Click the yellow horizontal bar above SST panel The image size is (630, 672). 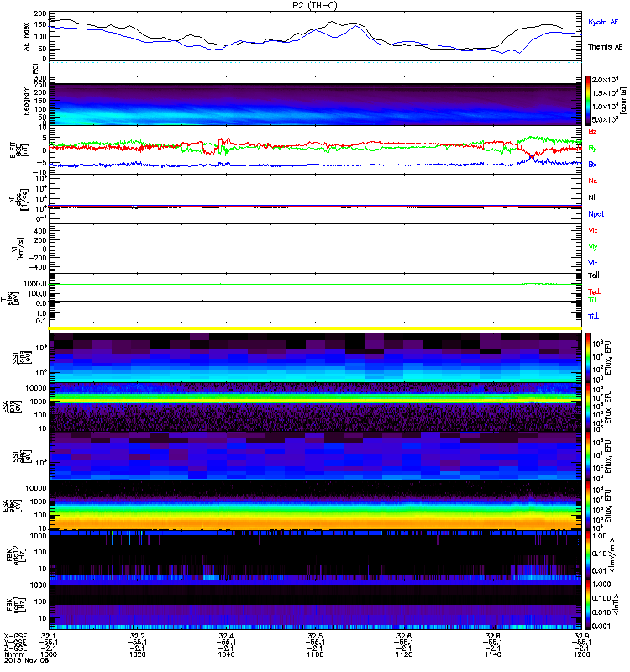pos(315,328)
